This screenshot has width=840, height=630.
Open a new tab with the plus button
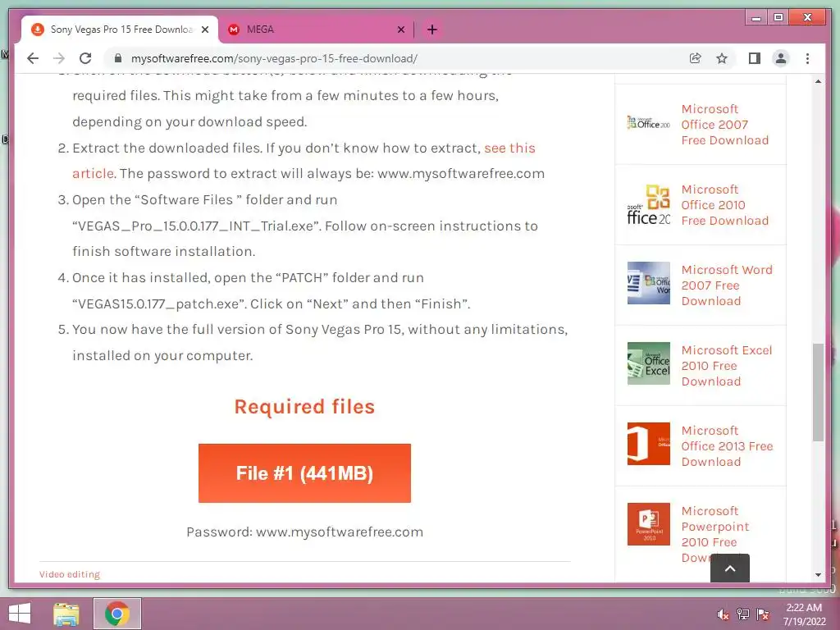pos(432,30)
